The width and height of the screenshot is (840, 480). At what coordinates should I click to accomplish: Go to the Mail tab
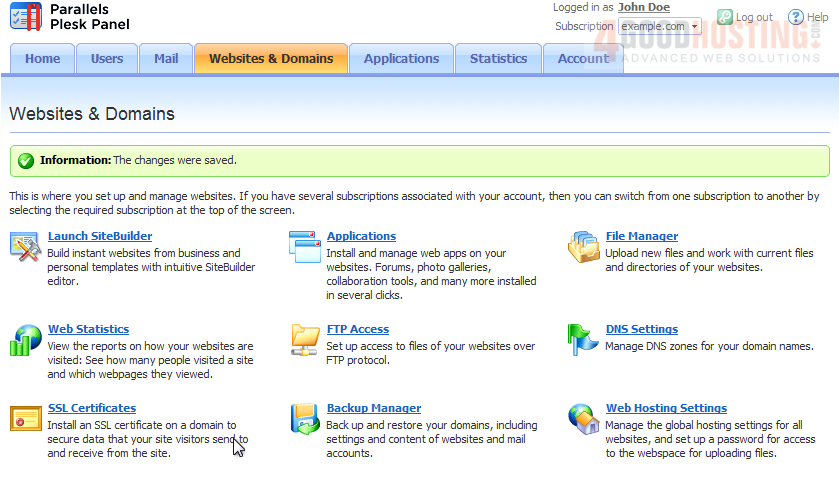point(166,59)
